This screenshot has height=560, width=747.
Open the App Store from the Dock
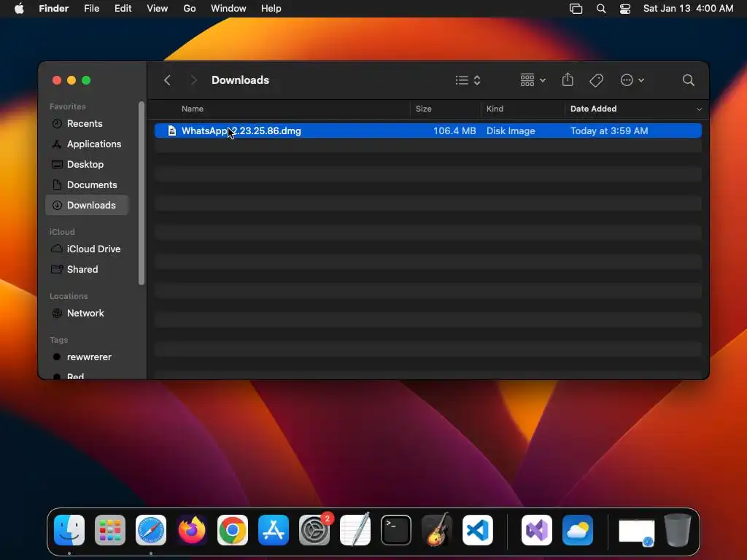click(x=274, y=530)
